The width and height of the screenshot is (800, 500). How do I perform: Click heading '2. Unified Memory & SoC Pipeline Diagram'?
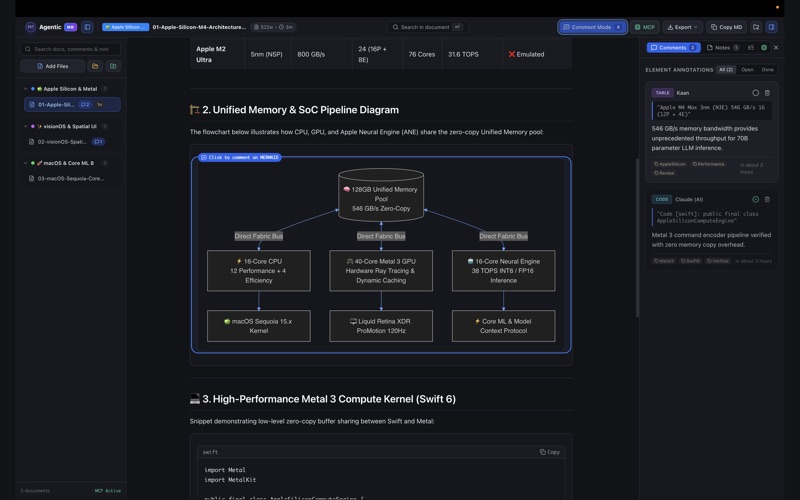point(301,110)
